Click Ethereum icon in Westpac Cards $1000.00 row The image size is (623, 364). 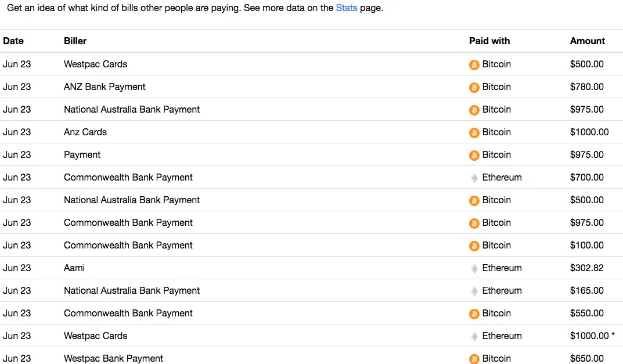pos(474,337)
